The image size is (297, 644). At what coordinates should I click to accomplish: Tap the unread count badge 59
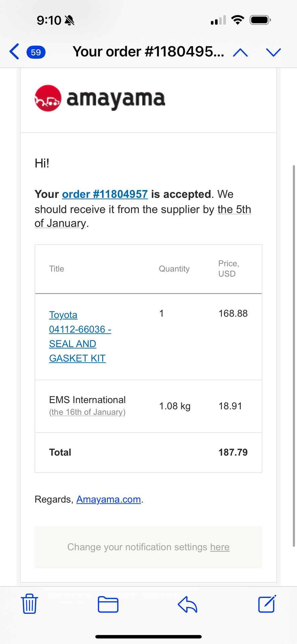pos(36,52)
